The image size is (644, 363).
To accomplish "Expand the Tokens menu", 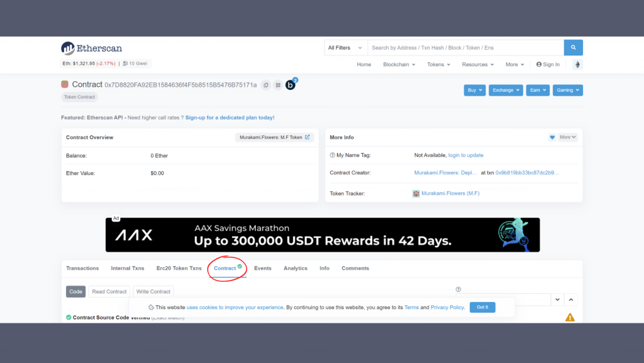I will tap(438, 64).
